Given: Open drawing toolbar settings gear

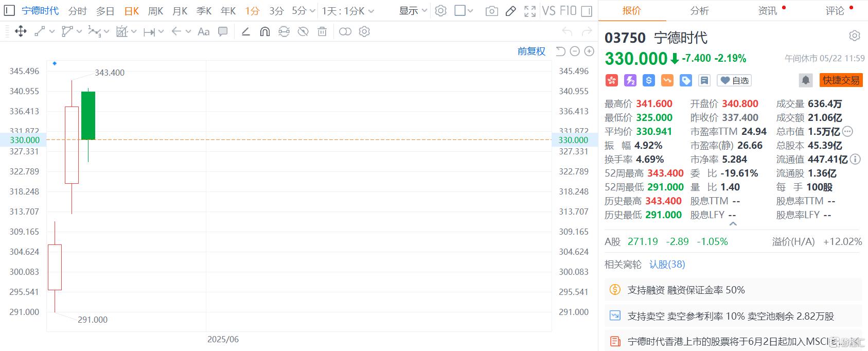Looking at the screenshot, I should [x=364, y=32].
